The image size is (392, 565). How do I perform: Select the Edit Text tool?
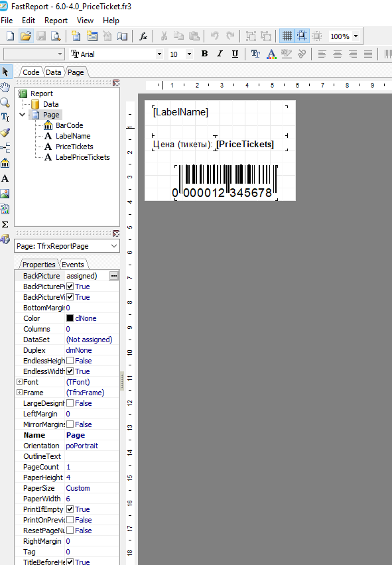5,117
